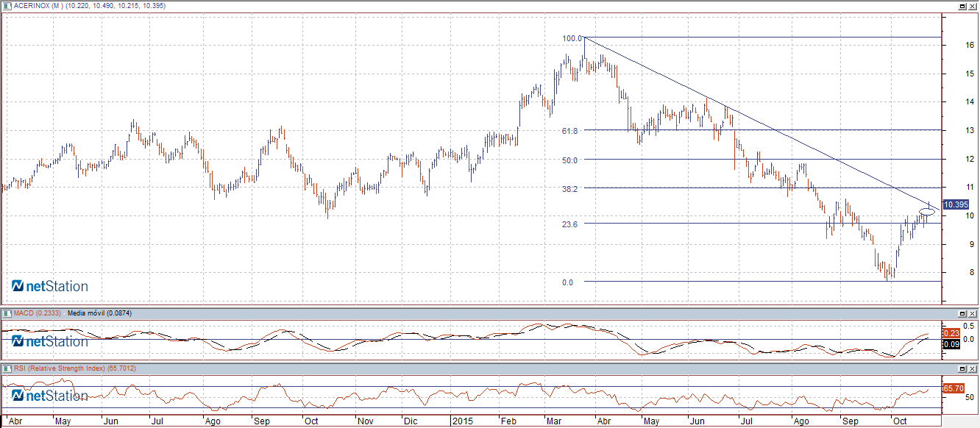
Task: Maximize the ACERINOX chart panel
Action: pyautogui.click(x=962, y=6)
